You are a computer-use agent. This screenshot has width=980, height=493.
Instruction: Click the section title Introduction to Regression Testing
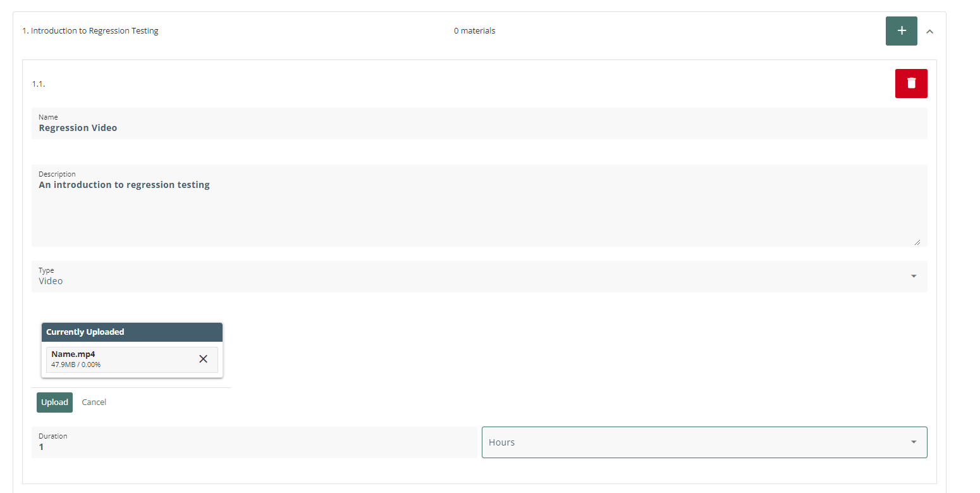point(90,31)
